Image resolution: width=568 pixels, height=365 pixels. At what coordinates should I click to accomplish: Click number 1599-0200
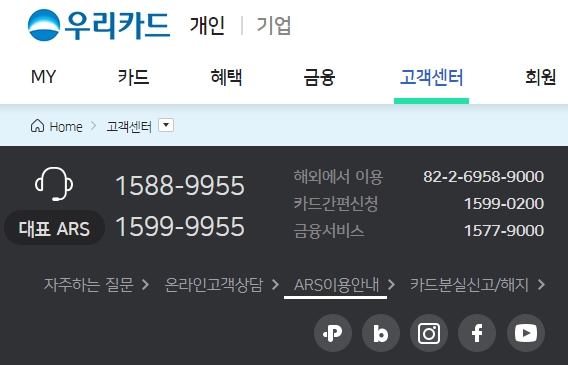pyautogui.click(x=504, y=204)
